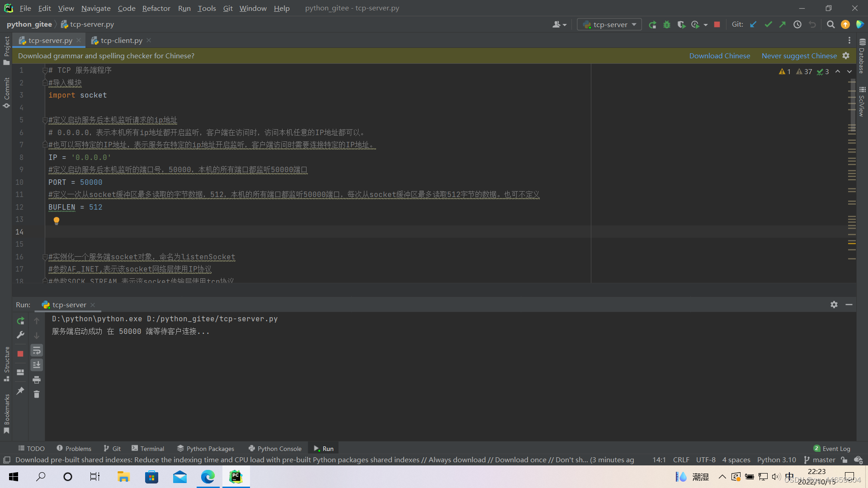Click Never suggest Chinese link
The image size is (868, 488).
click(x=799, y=56)
